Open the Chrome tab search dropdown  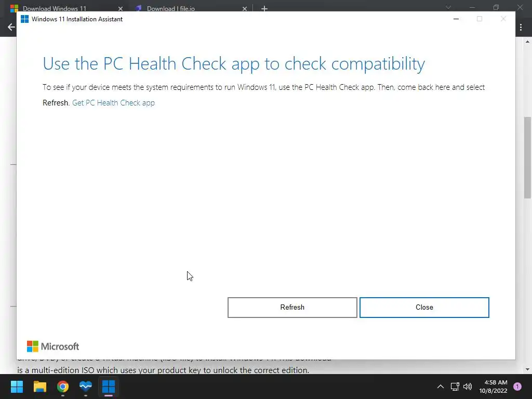448,7
